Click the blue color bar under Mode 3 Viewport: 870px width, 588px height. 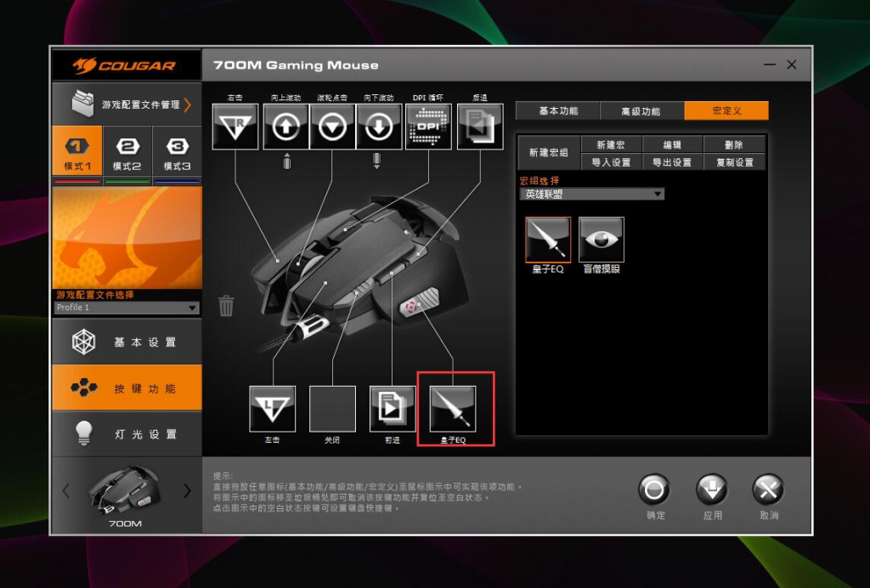pyautogui.click(x=177, y=181)
